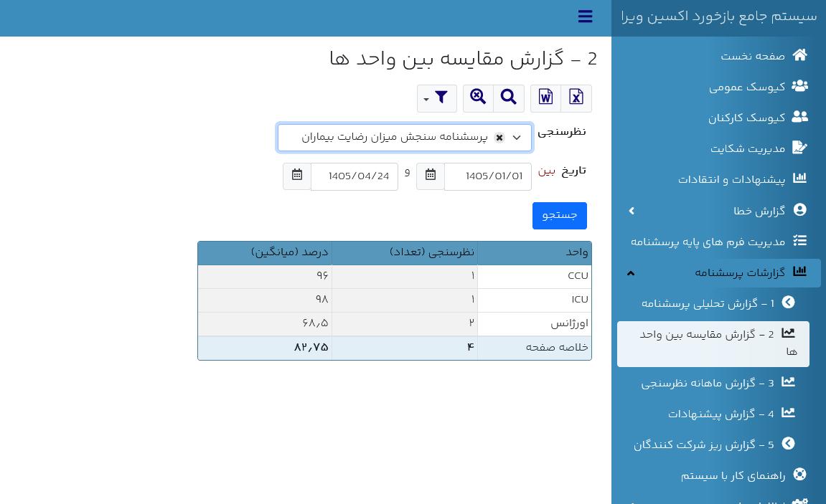Screen dimensions: 826x504
Task: Toggle the hamburger menu in header
Action: (x=586, y=16)
